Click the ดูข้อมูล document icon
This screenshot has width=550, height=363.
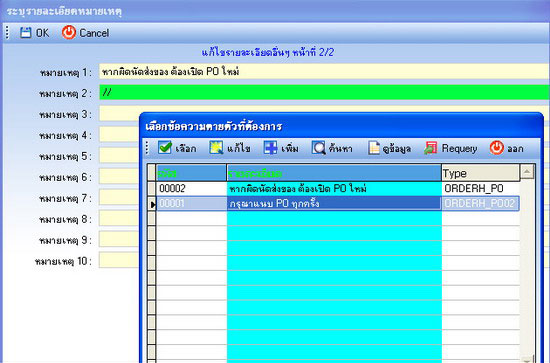(374, 148)
